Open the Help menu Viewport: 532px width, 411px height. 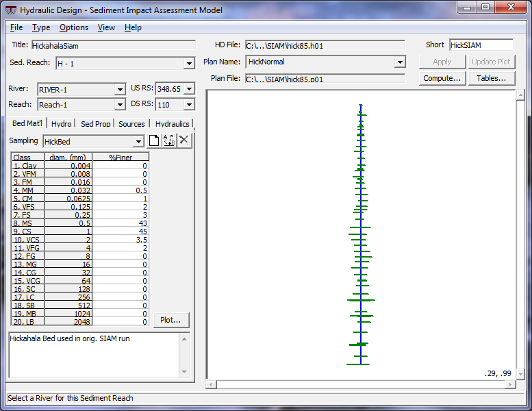coord(133,27)
